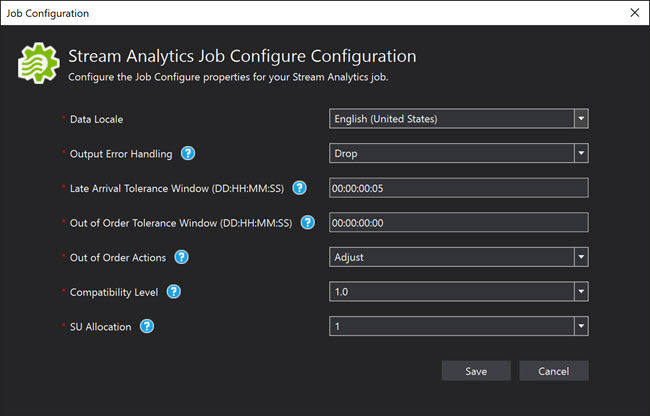Open the Output Error Handling Drop dropdown

[x=458, y=153]
